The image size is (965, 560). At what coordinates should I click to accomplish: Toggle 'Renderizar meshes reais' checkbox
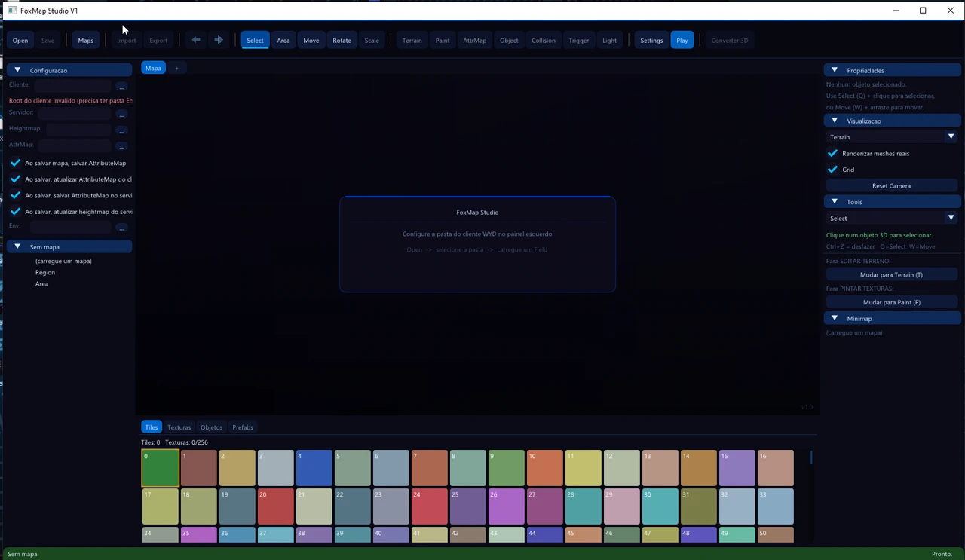(x=832, y=153)
